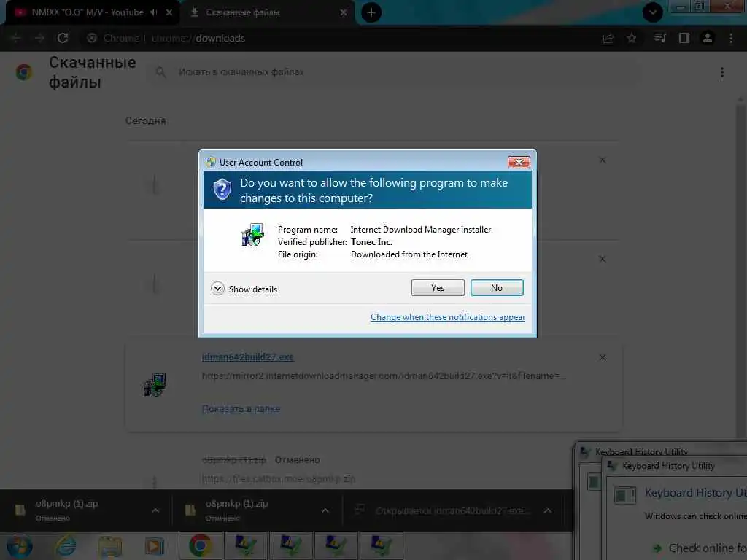Close the Скачанные файлы tab
747x560 pixels.
point(344,12)
